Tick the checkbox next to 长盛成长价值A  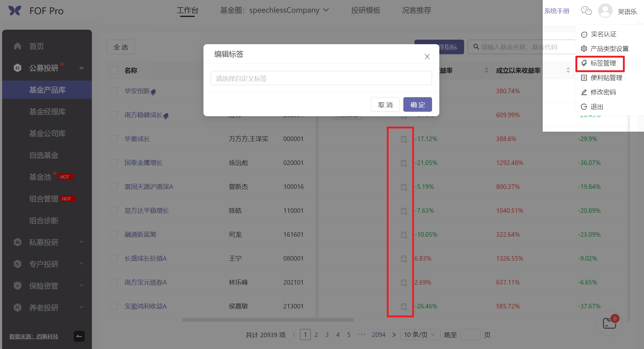(114, 258)
